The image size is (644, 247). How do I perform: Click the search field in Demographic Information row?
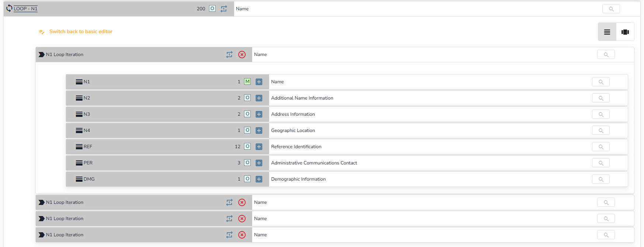coord(601,179)
